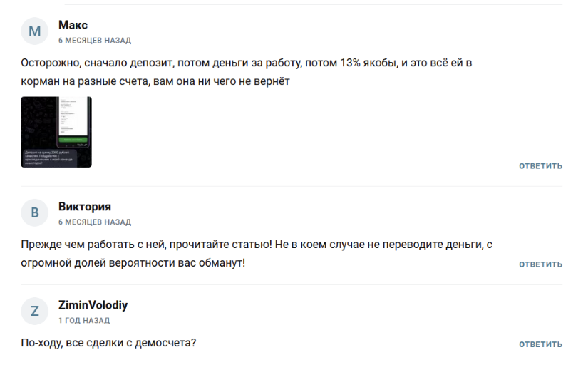The width and height of the screenshot is (588, 365).
Task: Click ZiminVolodiy's round Z avatar
Action: point(35,312)
